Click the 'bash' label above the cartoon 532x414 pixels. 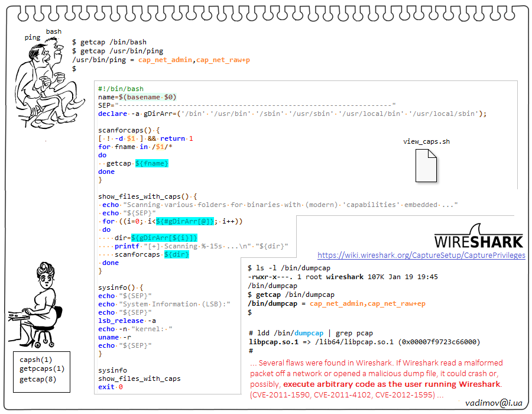[54, 31]
